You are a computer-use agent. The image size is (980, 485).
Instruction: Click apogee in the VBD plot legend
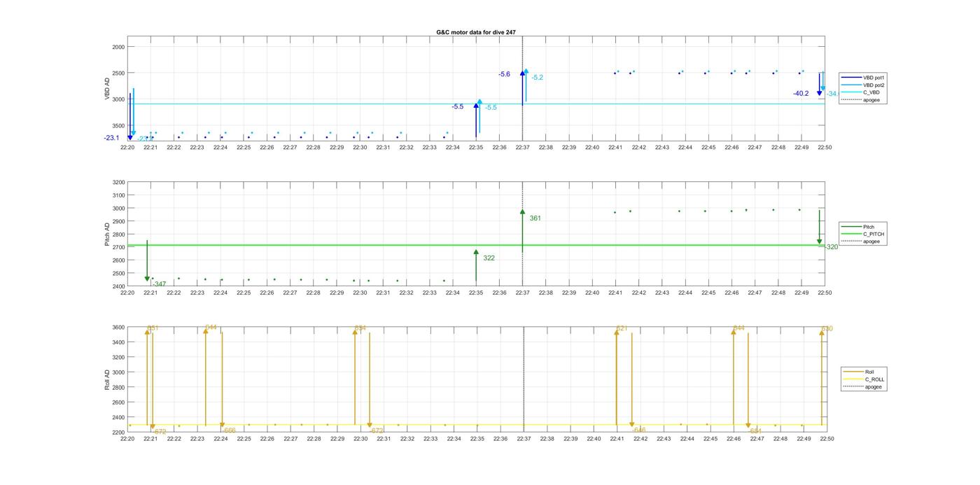(860, 100)
